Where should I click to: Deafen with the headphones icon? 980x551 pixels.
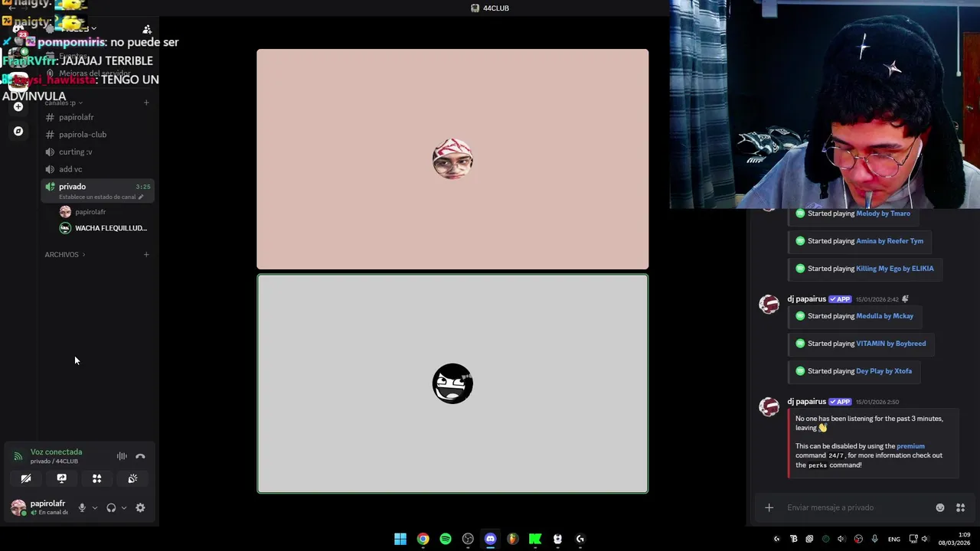coord(111,507)
